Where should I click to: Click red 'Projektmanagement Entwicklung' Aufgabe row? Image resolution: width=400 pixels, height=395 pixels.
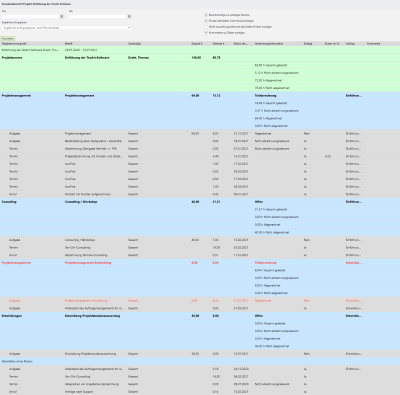(x=200, y=301)
